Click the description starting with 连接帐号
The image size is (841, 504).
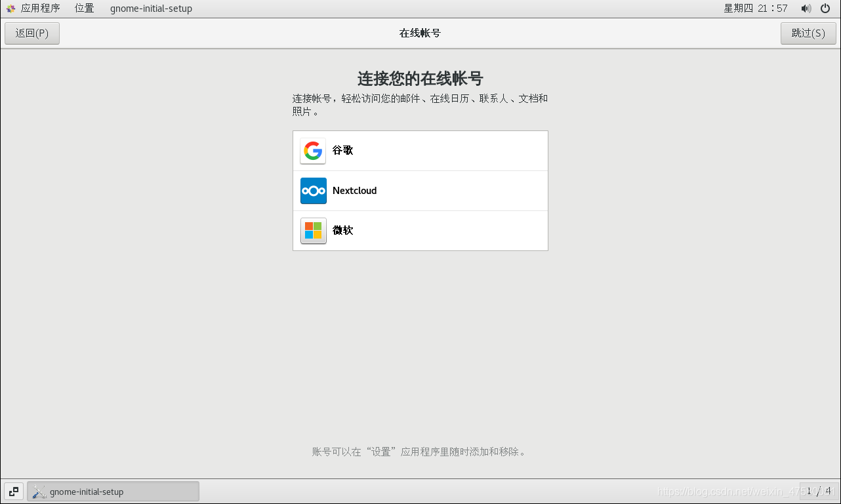coord(420,105)
